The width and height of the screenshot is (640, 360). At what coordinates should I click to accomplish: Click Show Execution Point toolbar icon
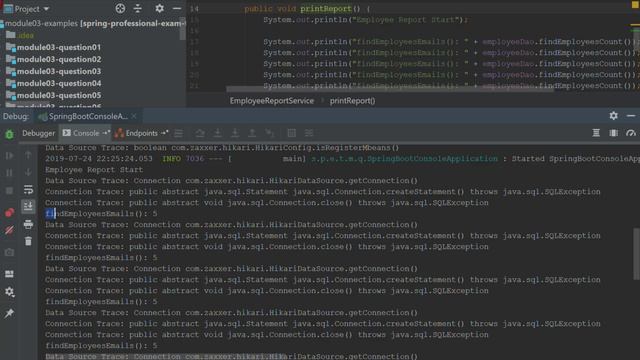pyautogui.click(x=178, y=133)
